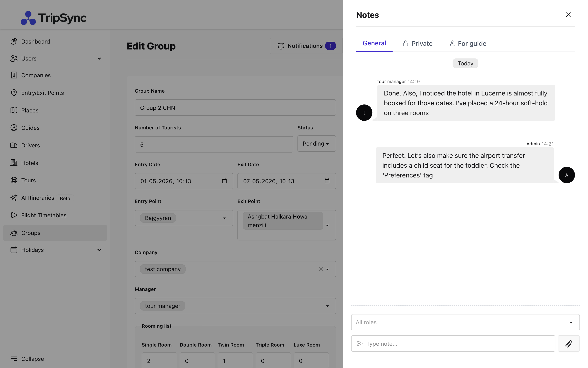This screenshot has height=368, width=588.
Task: Click the Tours globe icon
Action: click(14, 180)
